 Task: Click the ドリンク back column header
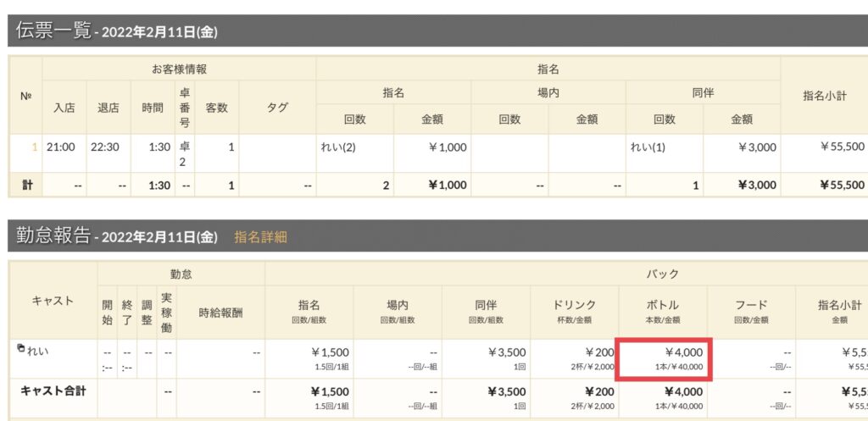pyautogui.click(x=575, y=310)
